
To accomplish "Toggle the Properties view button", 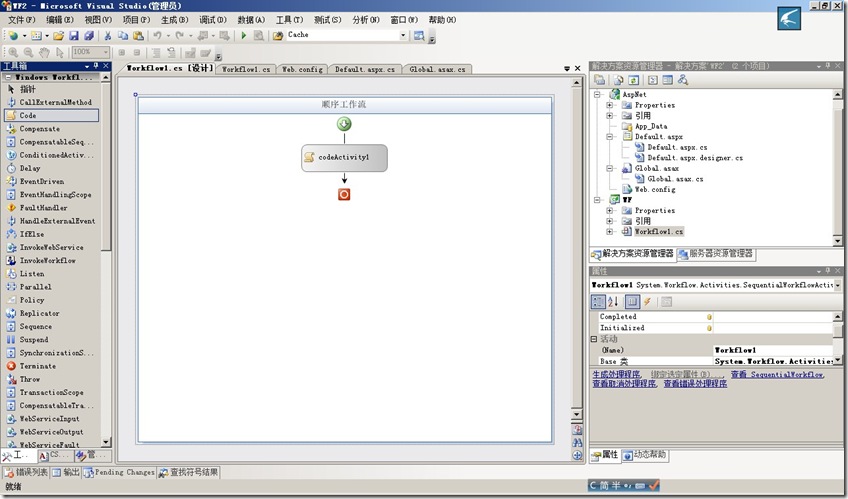I will (x=632, y=302).
